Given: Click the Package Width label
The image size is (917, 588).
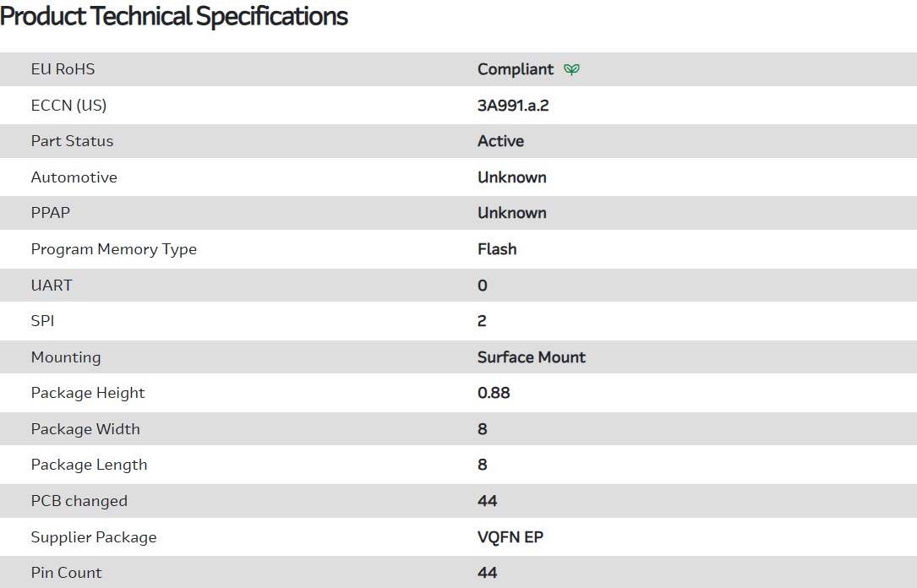Looking at the screenshot, I should tap(85, 429).
